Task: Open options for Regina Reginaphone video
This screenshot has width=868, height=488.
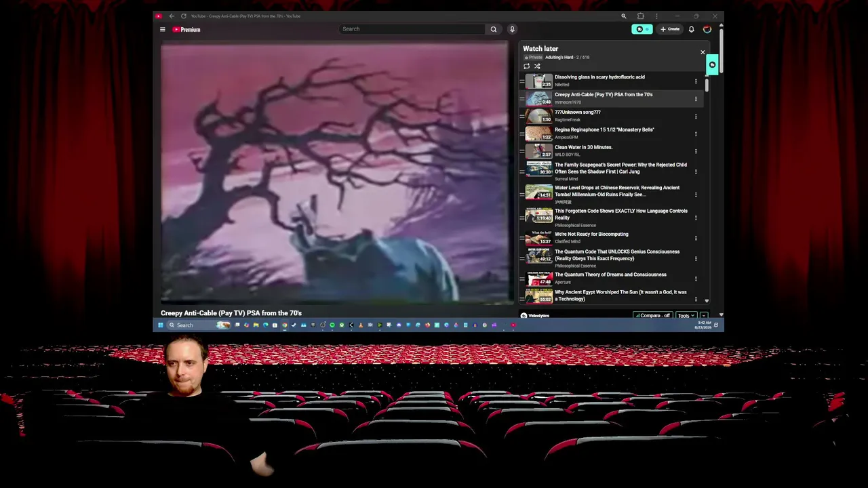Action: point(695,134)
